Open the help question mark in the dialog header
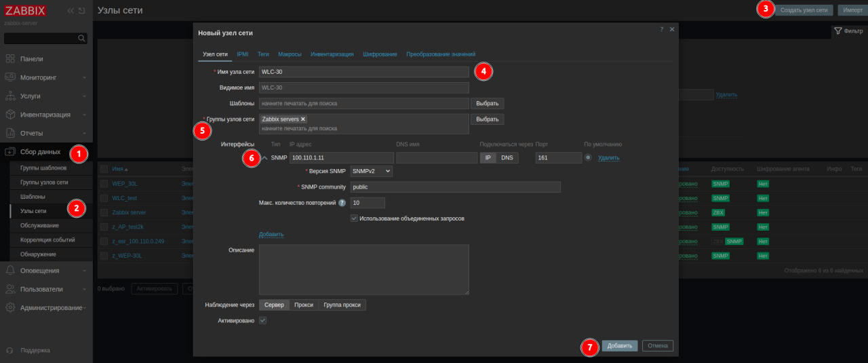Viewport: 868px width, 363px height. 662,29
